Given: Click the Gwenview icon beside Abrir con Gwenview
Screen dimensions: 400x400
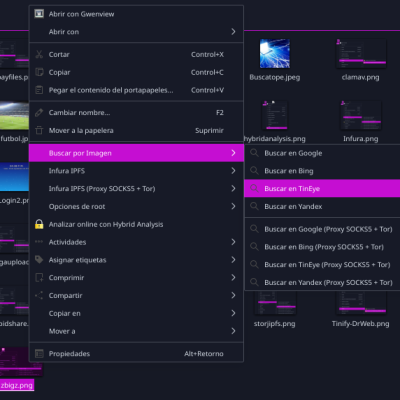Looking at the screenshot, I should coord(39,14).
